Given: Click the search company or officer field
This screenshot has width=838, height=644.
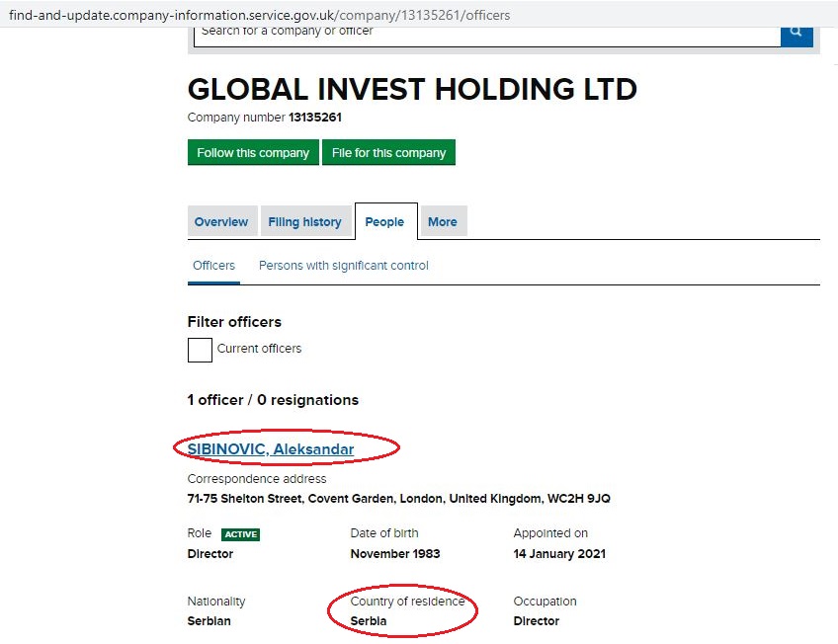Looking at the screenshot, I should (x=487, y=36).
